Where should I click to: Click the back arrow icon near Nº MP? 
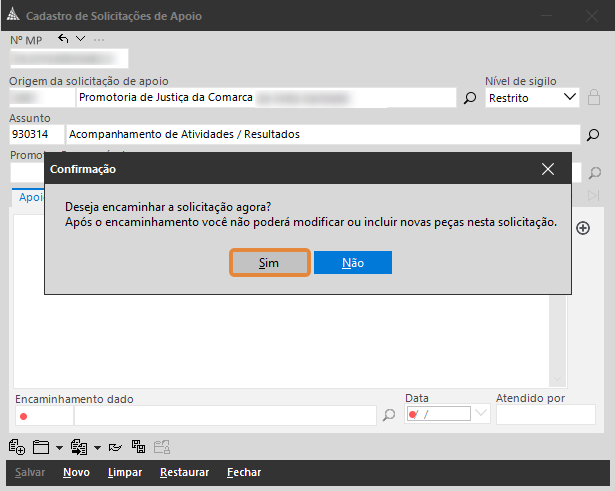tap(64, 39)
